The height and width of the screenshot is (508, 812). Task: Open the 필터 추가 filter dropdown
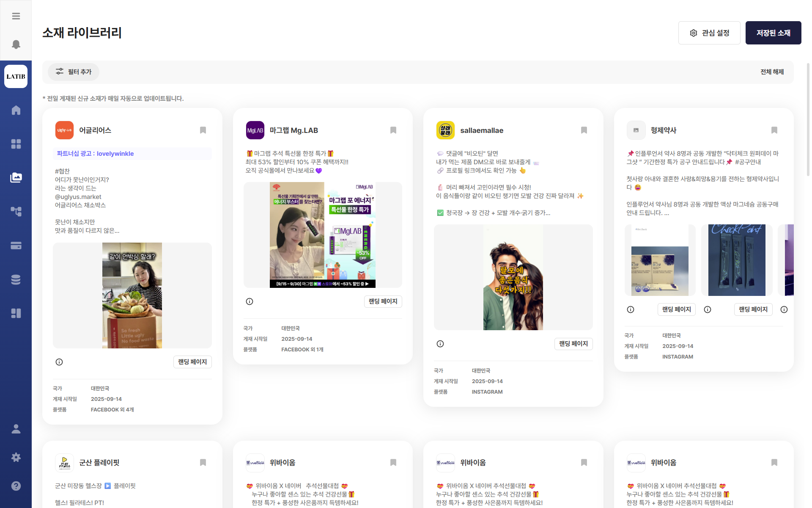pos(74,72)
